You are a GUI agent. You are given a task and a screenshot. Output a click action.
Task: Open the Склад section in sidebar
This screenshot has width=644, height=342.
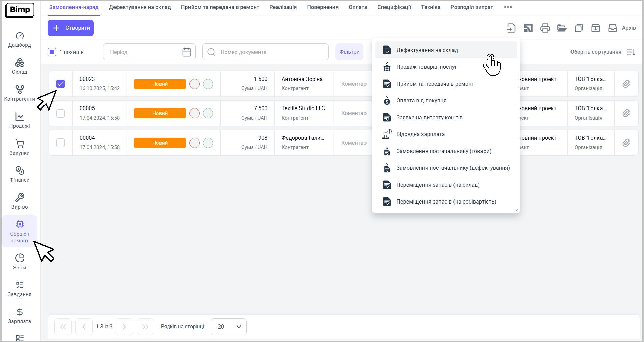point(20,66)
